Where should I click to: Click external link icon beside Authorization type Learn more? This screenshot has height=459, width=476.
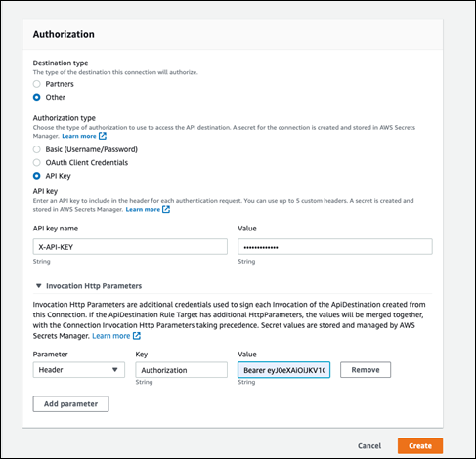103,136
